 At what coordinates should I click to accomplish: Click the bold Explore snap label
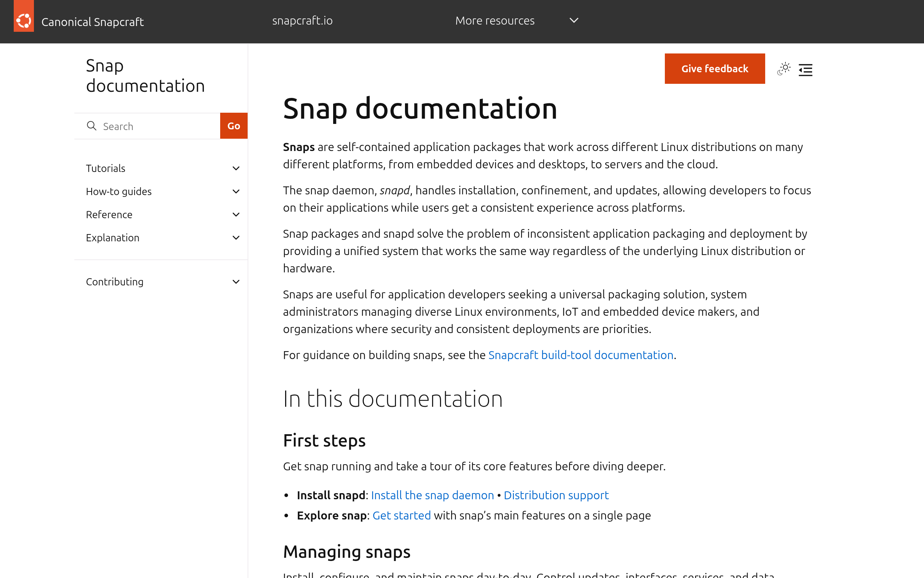tap(332, 516)
